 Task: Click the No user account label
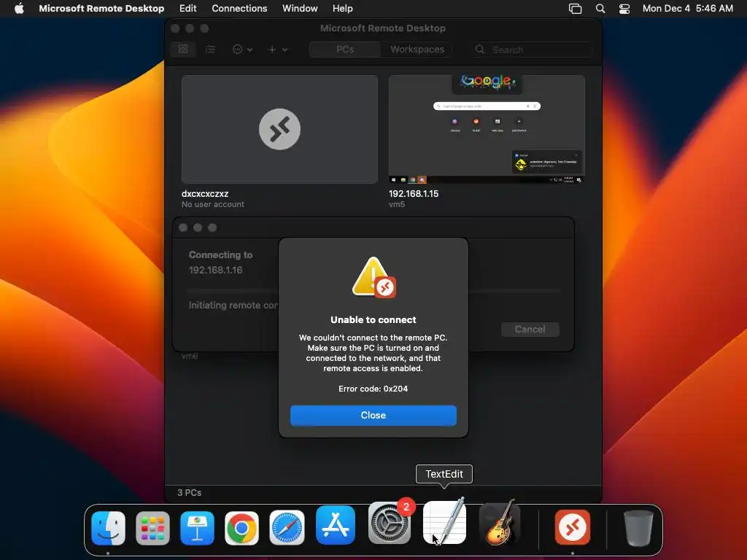tap(212, 204)
